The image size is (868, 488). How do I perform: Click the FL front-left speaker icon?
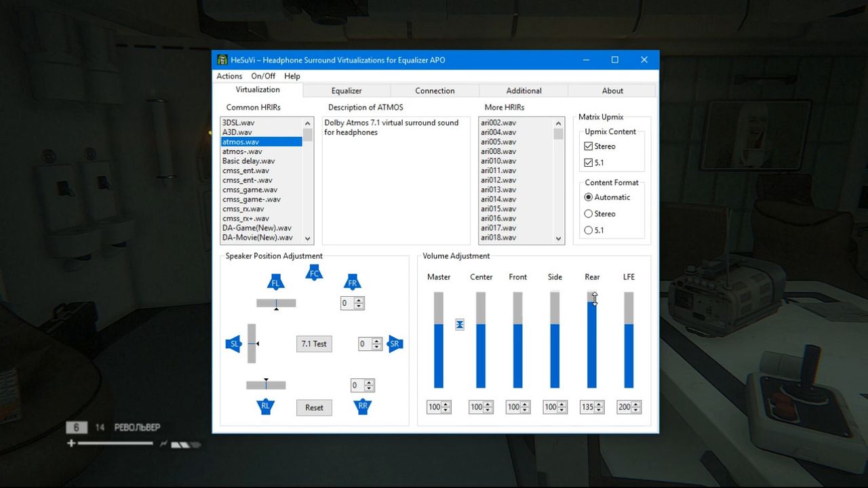coord(275,282)
